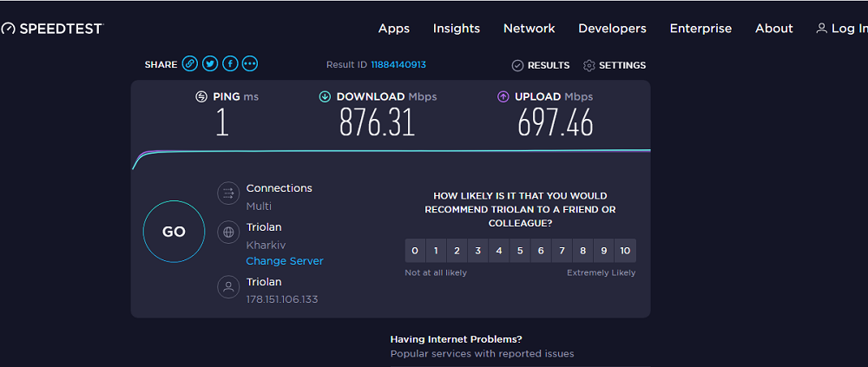Click the Log In person icon
Screen dimensions: 868x367
[821, 29]
